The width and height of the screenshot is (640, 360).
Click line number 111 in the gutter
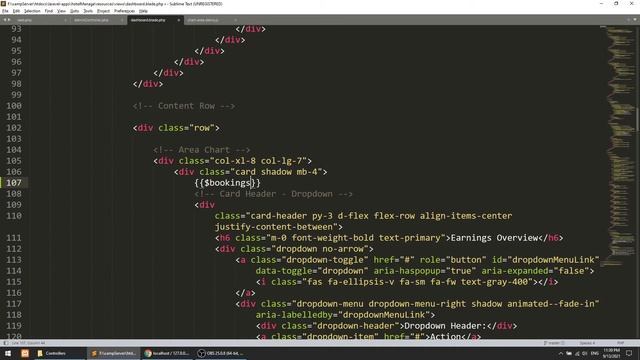tap(14, 238)
